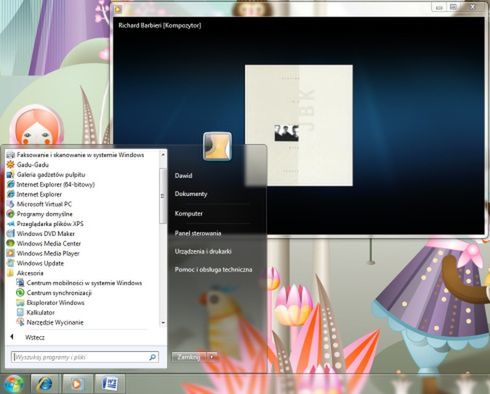Click the Internet Explorer program icon in list

[11, 194]
